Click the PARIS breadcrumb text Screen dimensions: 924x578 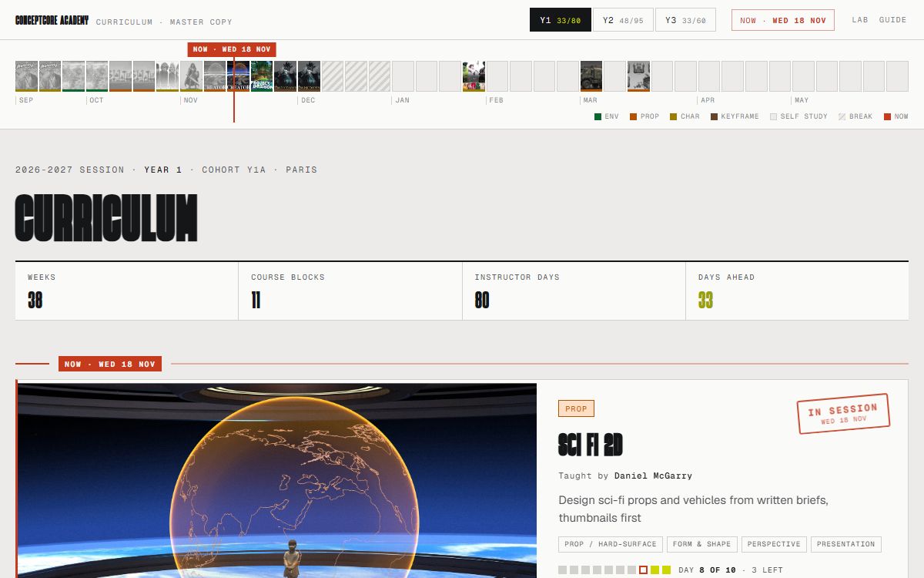301,170
